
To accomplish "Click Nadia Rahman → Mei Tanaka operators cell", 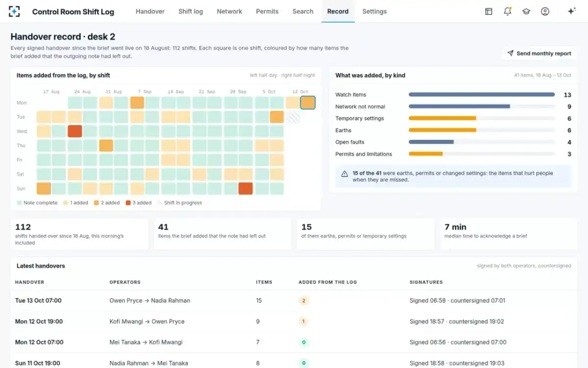I will point(148,363).
